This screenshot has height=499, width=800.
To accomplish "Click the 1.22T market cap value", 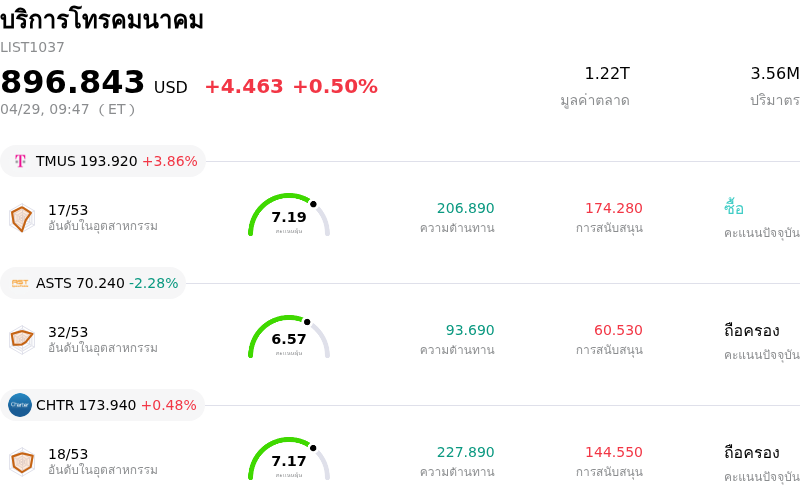I will click(x=607, y=73).
